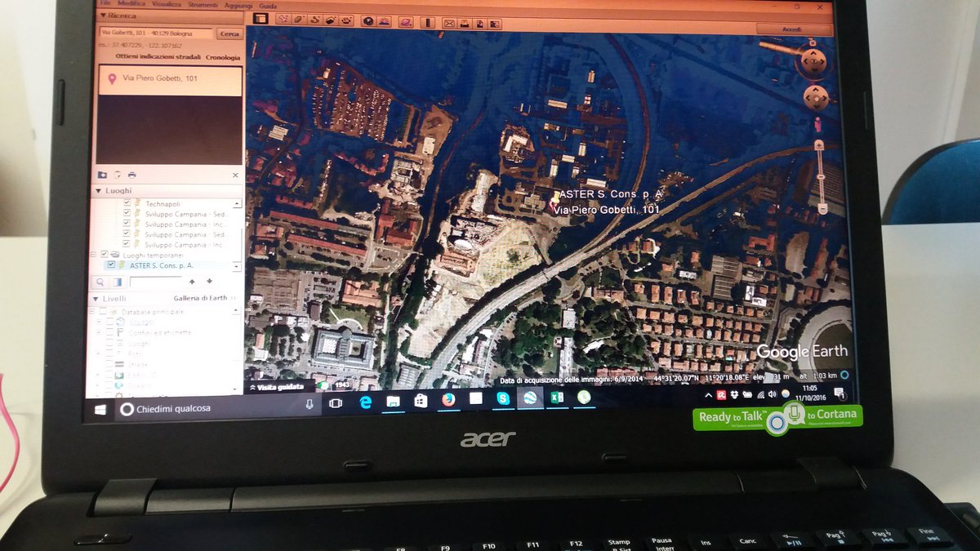
Task: Add a placemark with the toolbar pushpin
Action: point(283,20)
